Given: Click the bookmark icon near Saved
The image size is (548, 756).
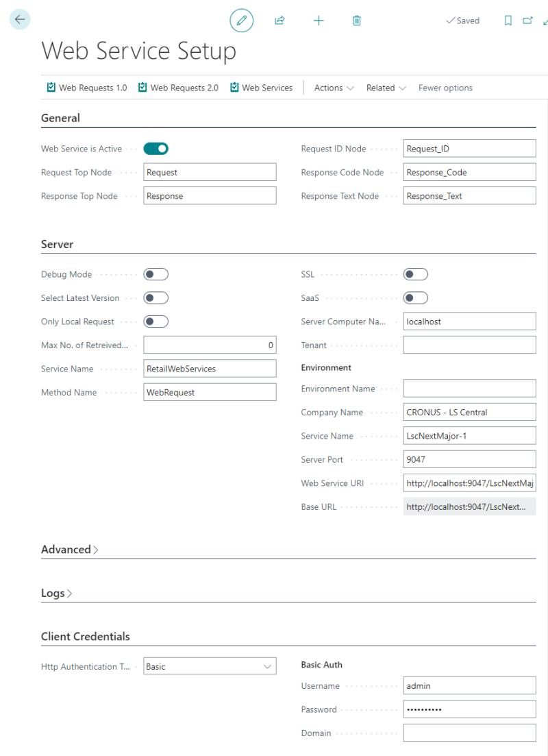Looking at the screenshot, I should (508, 21).
